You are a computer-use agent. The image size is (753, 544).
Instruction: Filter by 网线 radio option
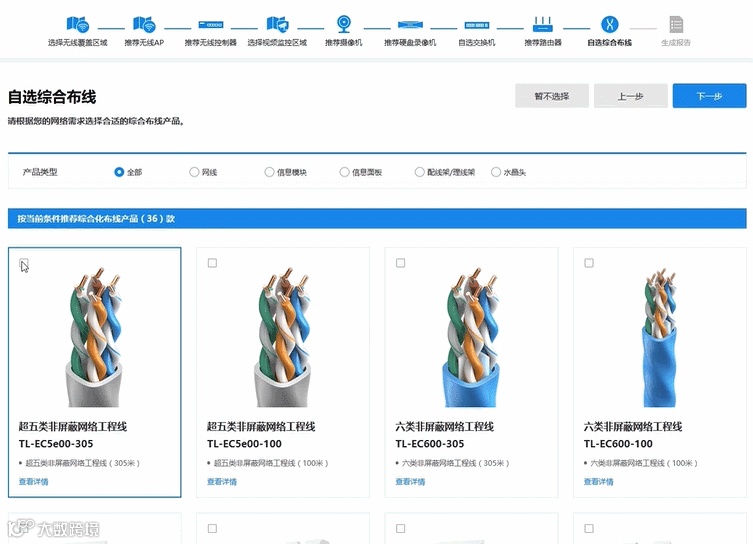(x=194, y=172)
